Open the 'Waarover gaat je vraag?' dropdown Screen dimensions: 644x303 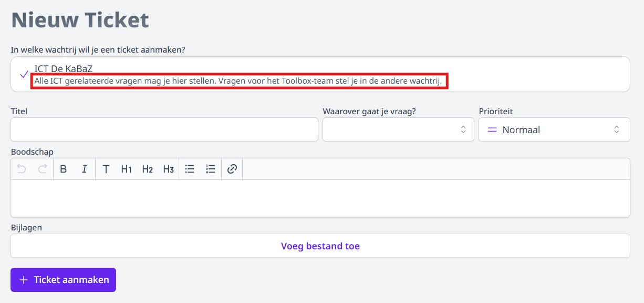pyautogui.click(x=398, y=129)
